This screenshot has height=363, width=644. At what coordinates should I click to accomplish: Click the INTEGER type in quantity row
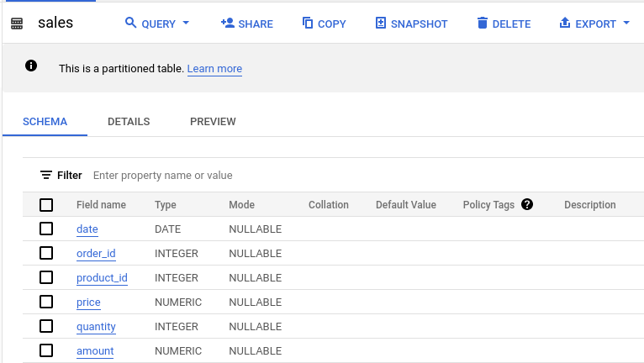coord(177,327)
